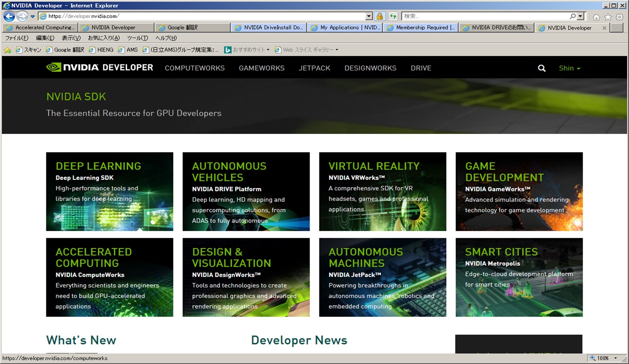Open the Game Development GameWorks card

[519, 192]
